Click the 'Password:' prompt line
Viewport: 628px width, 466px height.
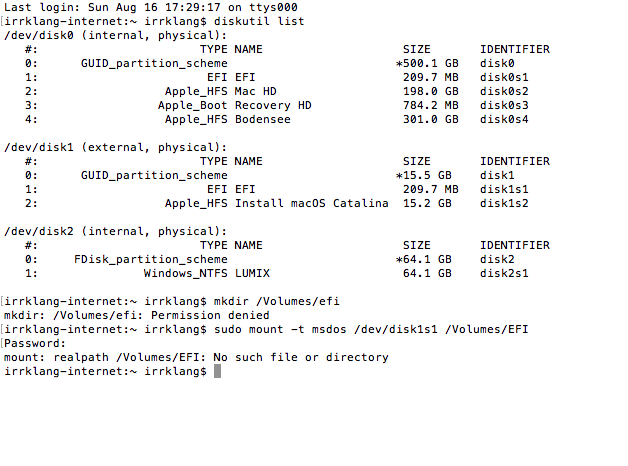34,343
